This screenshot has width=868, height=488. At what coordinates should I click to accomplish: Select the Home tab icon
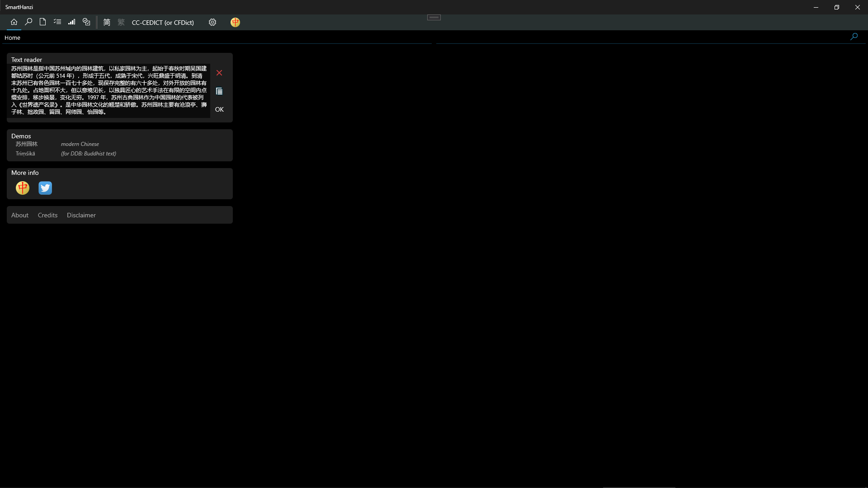click(x=14, y=22)
